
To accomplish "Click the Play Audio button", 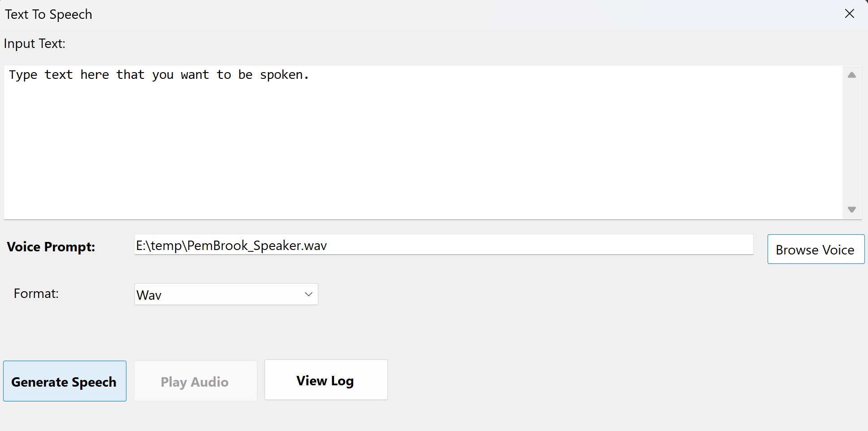I will [x=195, y=381].
